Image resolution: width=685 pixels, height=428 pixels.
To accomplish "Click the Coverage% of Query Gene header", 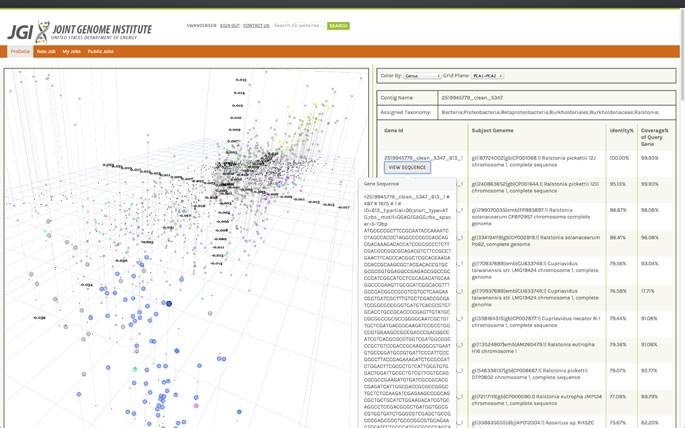I will 654,137.
